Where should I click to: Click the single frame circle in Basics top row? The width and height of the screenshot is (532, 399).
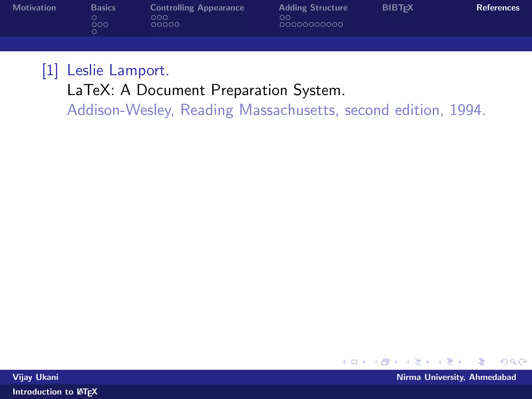click(94, 18)
